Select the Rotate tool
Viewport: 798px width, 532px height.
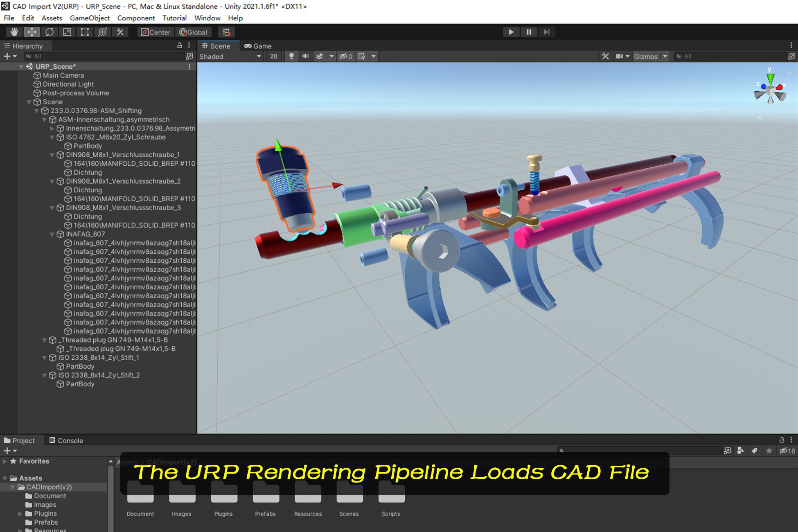pyautogui.click(x=49, y=32)
